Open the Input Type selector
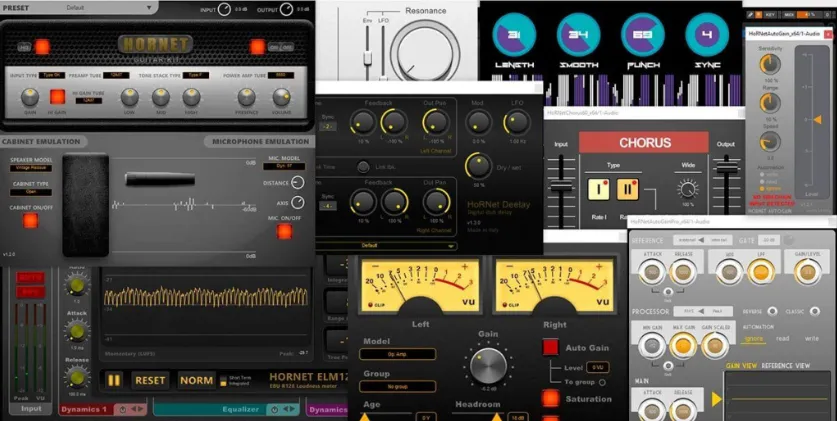The height and width of the screenshot is (421, 837). coord(52,75)
